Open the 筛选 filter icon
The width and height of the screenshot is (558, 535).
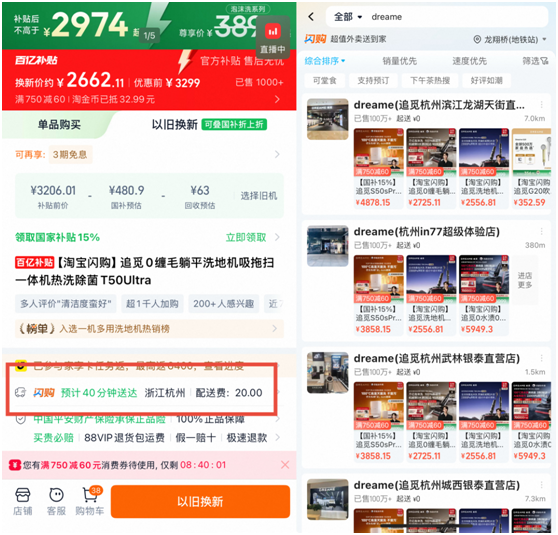[x=535, y=61]
